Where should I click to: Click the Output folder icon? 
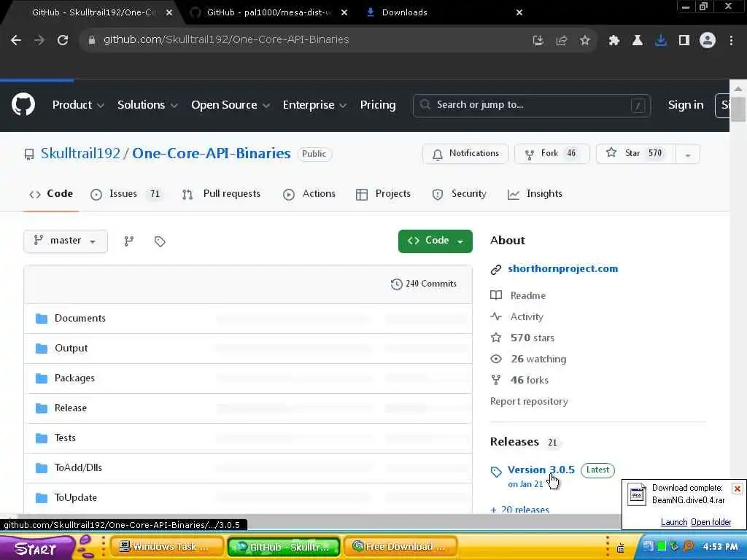pyautogui.click(x=42, y=349)
